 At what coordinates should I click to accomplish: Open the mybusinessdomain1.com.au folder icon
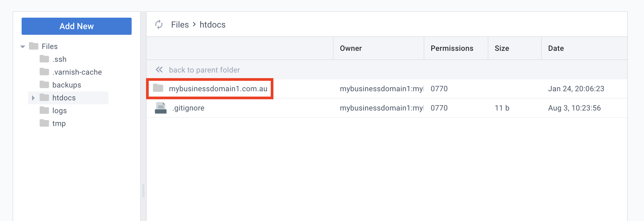[158, 88]
